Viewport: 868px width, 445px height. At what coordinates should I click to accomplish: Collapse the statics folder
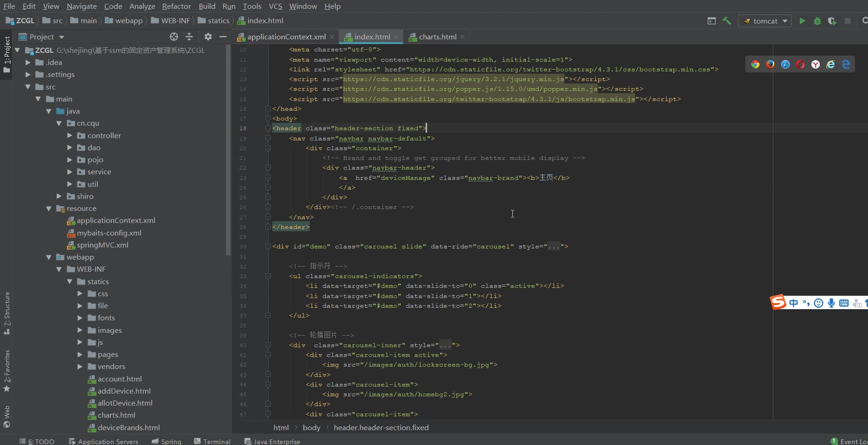coord(70,281)
